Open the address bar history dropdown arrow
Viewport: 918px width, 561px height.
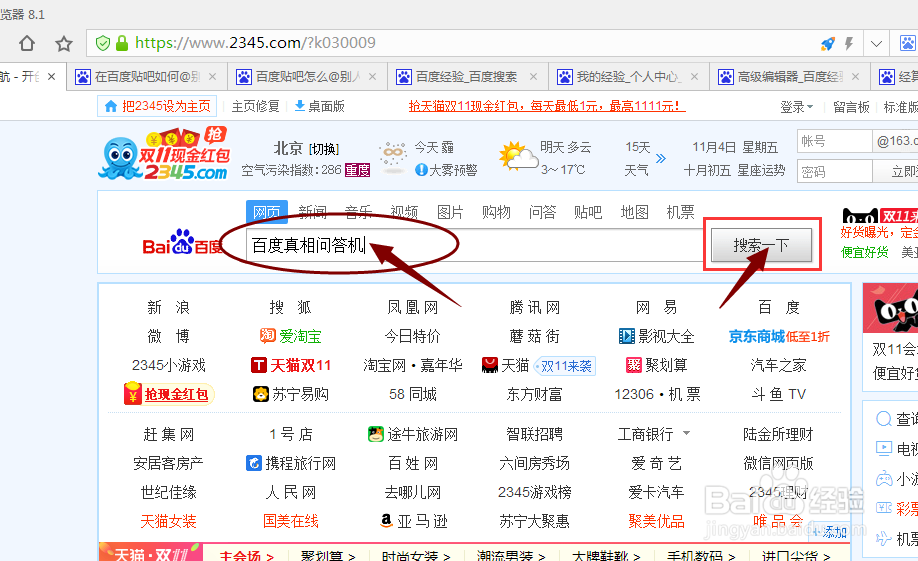click(x=876, y=43)
